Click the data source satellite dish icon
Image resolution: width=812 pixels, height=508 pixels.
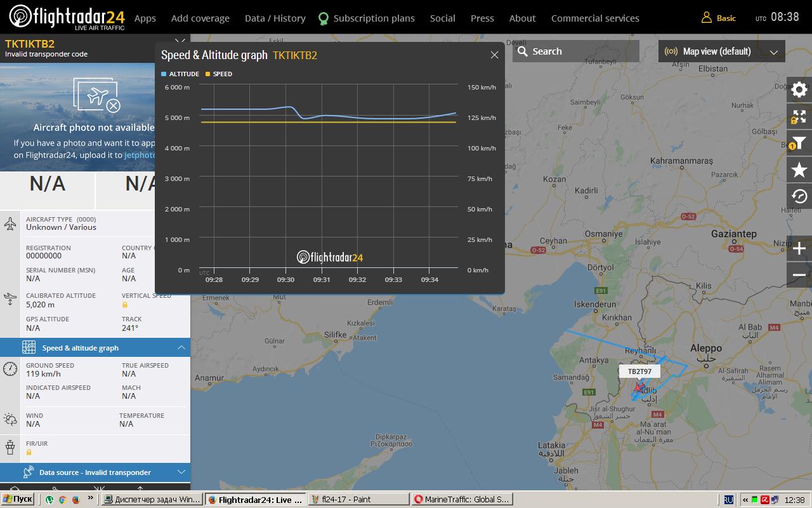click(28, 472)
